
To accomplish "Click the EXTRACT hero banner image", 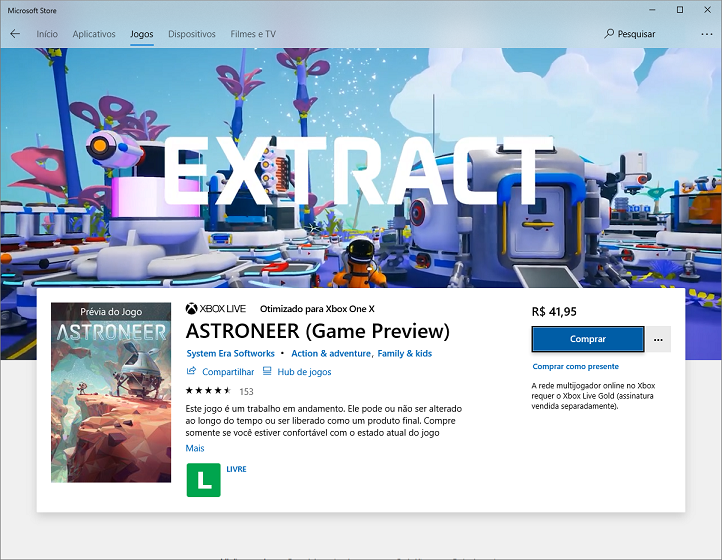I will pos(361,168).
